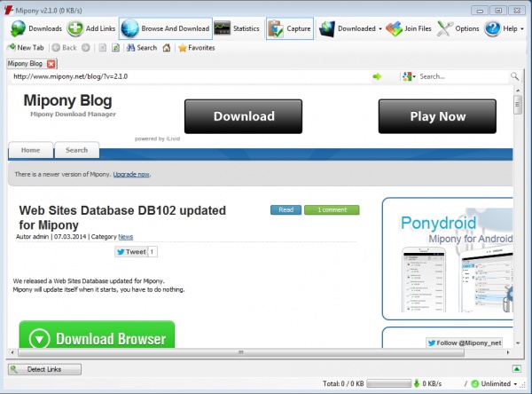Click the download progress bar
The height and width of the screenshot is (394, 532).
pos(389,384)
